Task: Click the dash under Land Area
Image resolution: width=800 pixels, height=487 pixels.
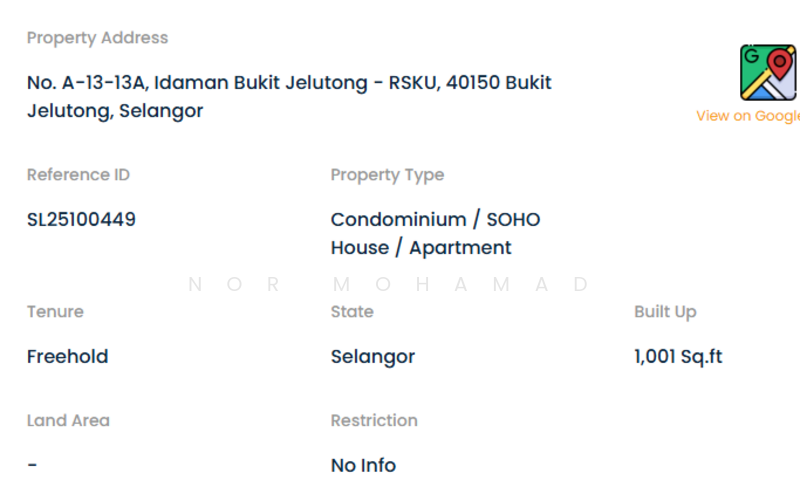Action: tap(32, 465)
